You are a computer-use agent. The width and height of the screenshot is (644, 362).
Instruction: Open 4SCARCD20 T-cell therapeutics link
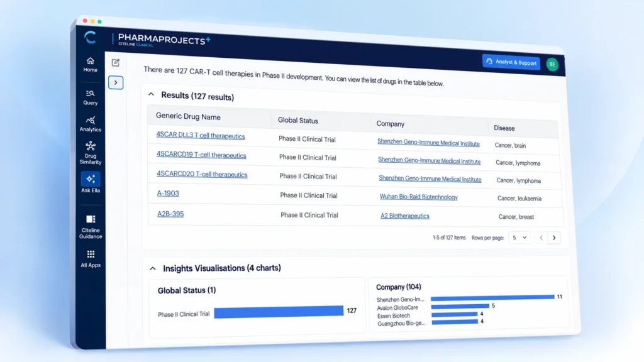[202, 174]
